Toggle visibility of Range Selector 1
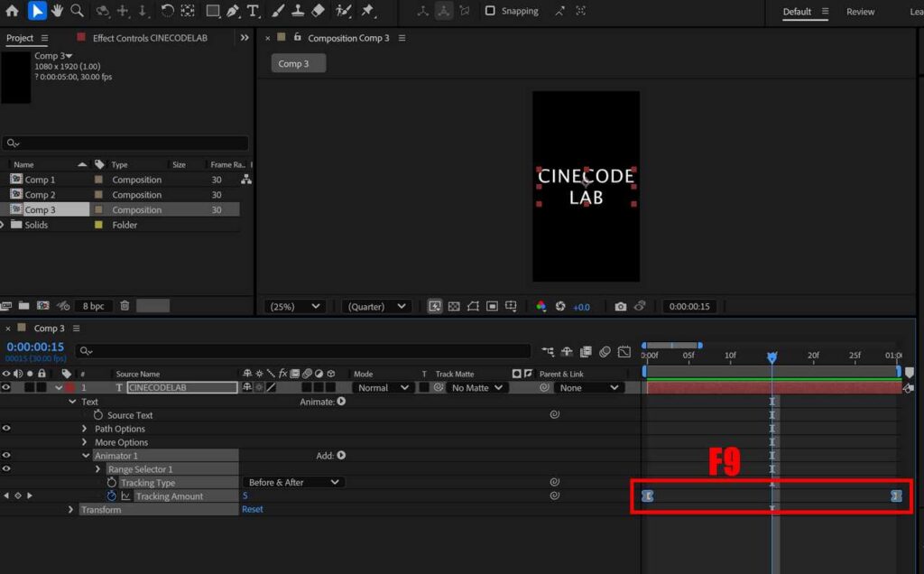 point(6,469)
